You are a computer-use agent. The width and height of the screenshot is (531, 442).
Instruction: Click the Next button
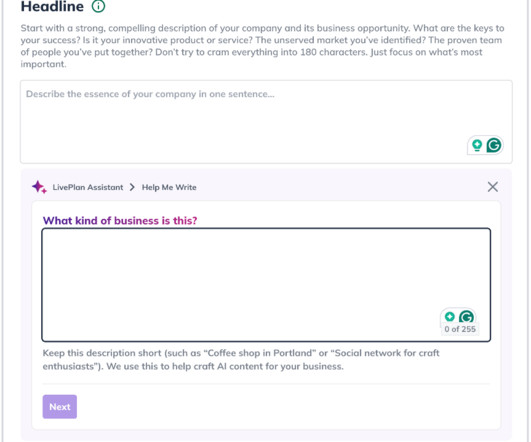pyautogui.click(x=60, y=407)
